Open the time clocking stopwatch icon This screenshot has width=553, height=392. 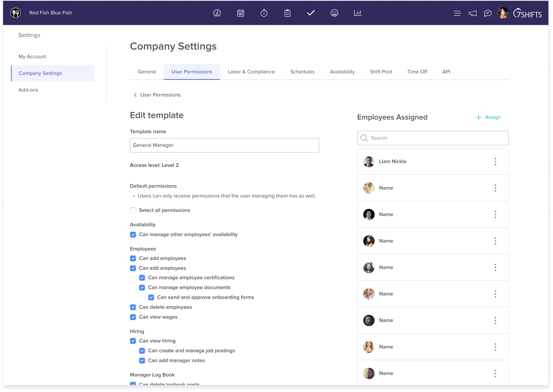tap(264, 13)
